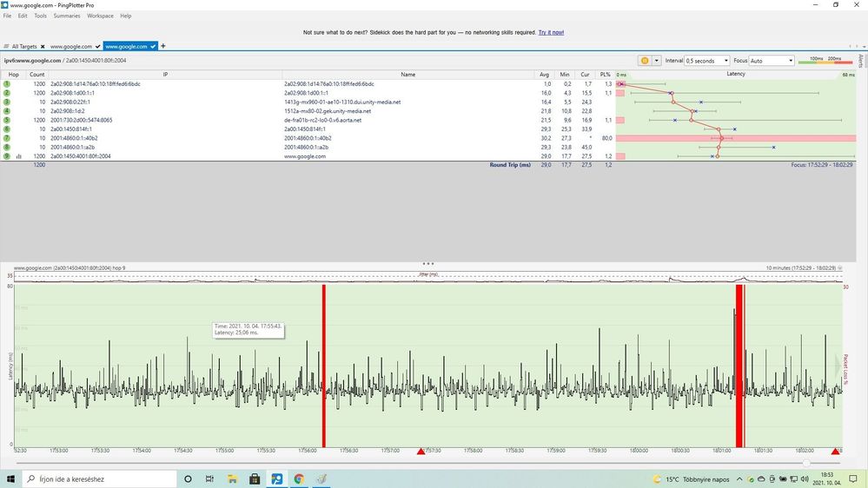Pause tracing with the orange pause button
This screenshot has height=488, width=868.
(x=645, y=60)
